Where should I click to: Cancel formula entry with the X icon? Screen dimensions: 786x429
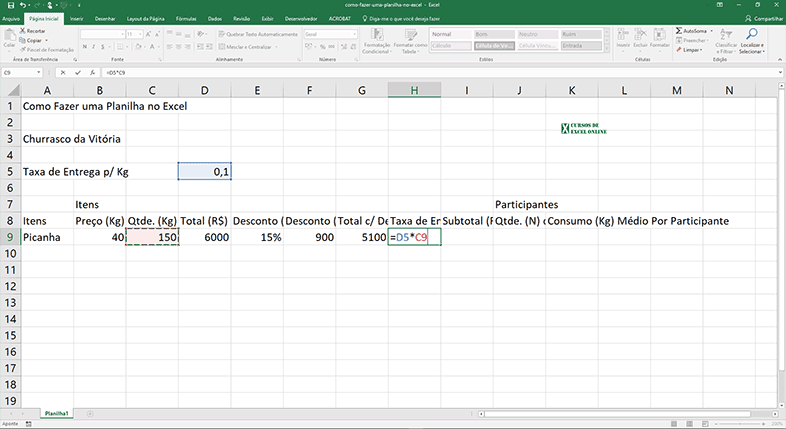click(x=63, y=73)
